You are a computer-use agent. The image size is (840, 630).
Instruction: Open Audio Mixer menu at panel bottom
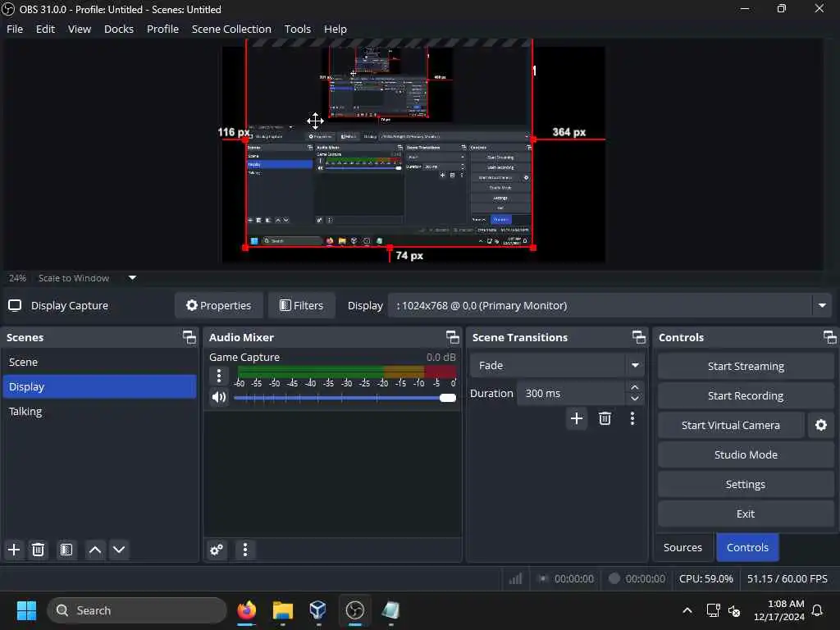tap(244, 550)
